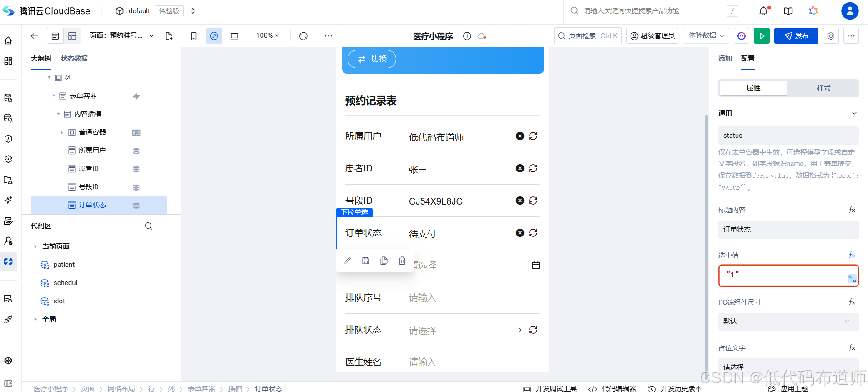Search in the code area
868x392 pixels.
[148, 226]
